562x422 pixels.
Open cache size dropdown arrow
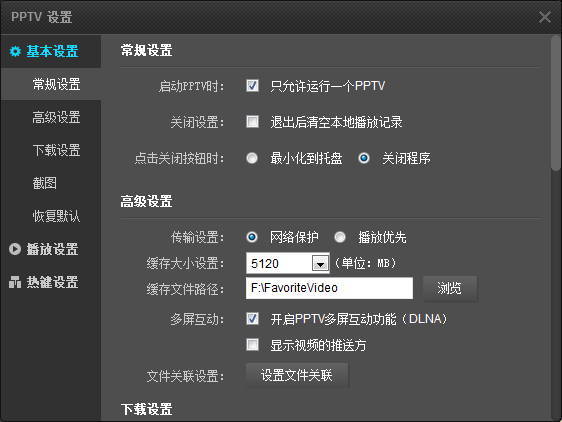click(x=320, y=264)
